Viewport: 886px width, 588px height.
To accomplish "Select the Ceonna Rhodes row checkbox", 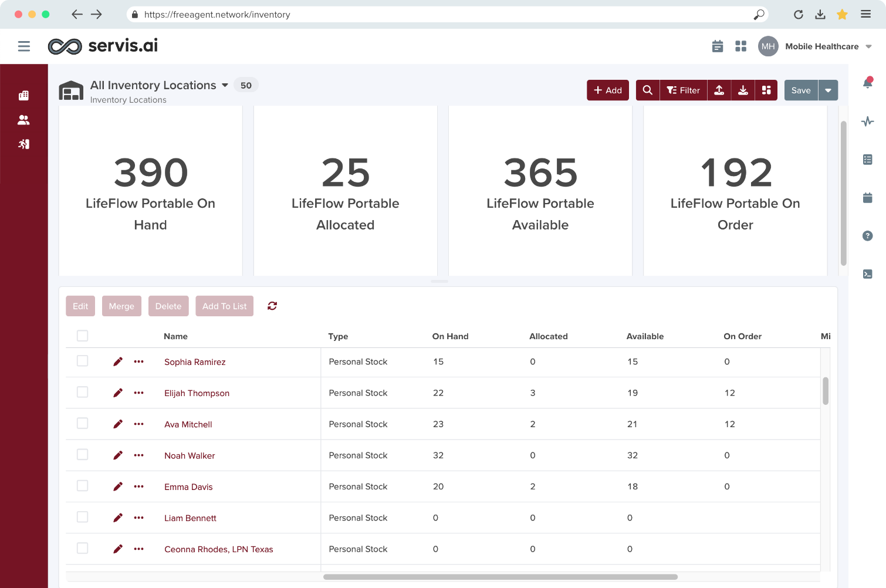I will pyautogui.click(x=83, y=548).
